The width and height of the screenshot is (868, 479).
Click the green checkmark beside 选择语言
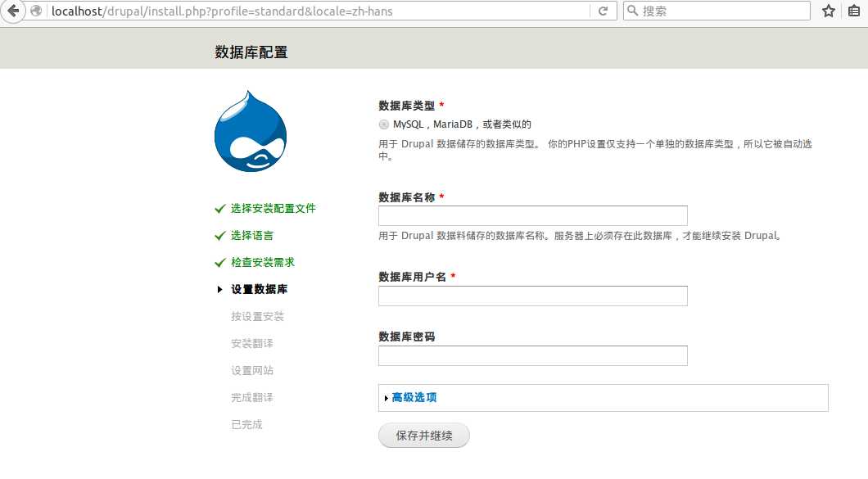pos(219,235)
